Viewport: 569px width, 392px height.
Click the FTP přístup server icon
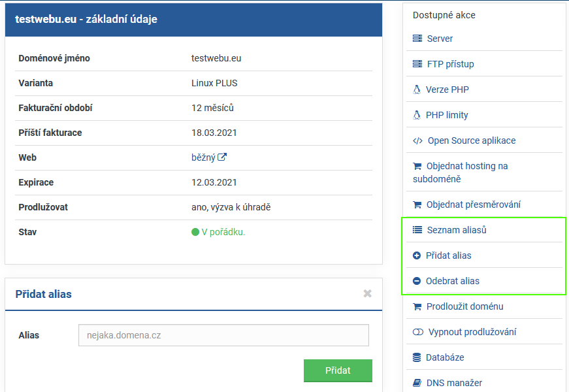[417, 64]
